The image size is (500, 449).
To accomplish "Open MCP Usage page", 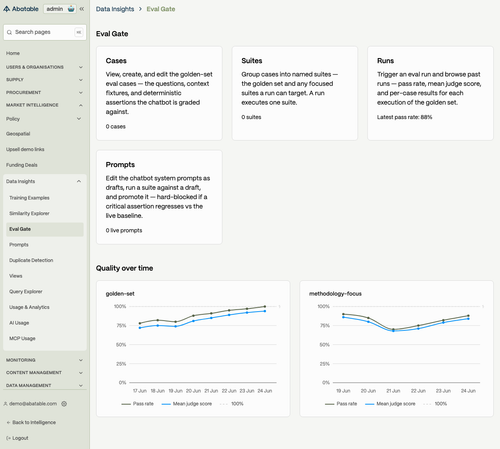I will coord(22,339).
